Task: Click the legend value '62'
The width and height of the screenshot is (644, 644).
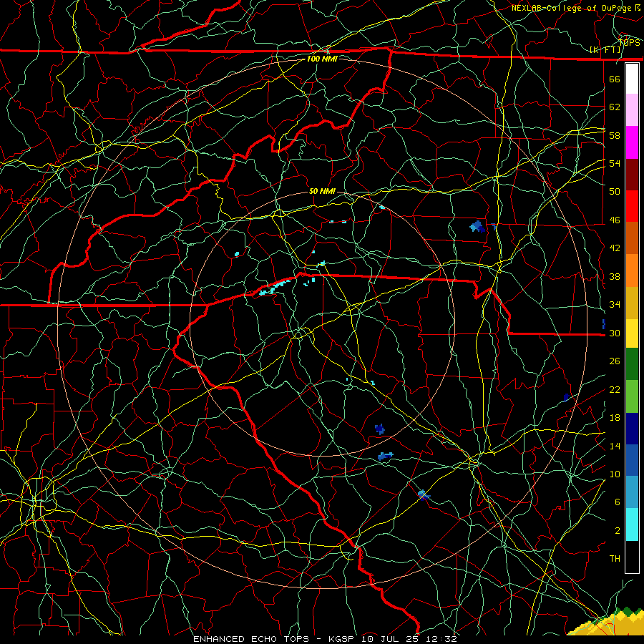Action: (x=615, y=107)
